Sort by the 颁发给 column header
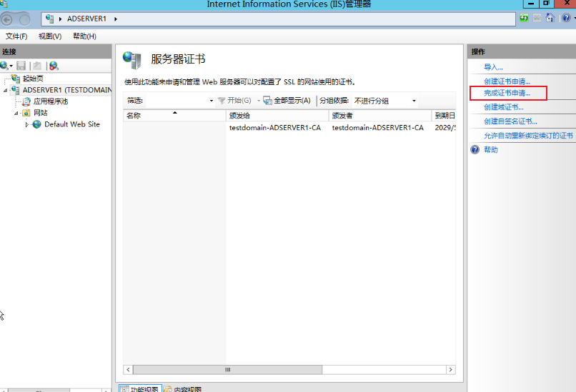Viewport: 576px width, 392px height. tap(277, 116)
